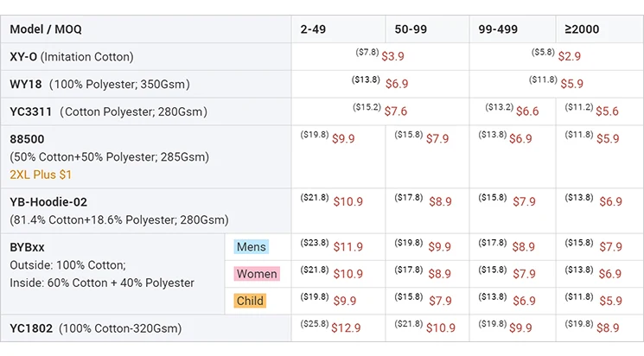
Task: Click the Mens blue label
Action: pyautogui.click(x=252, y=247)
